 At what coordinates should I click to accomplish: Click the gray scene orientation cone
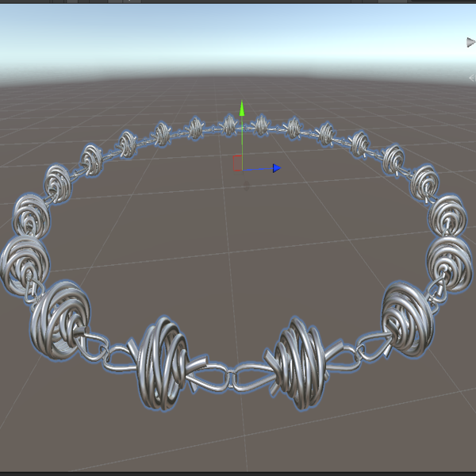coord(470,43)
